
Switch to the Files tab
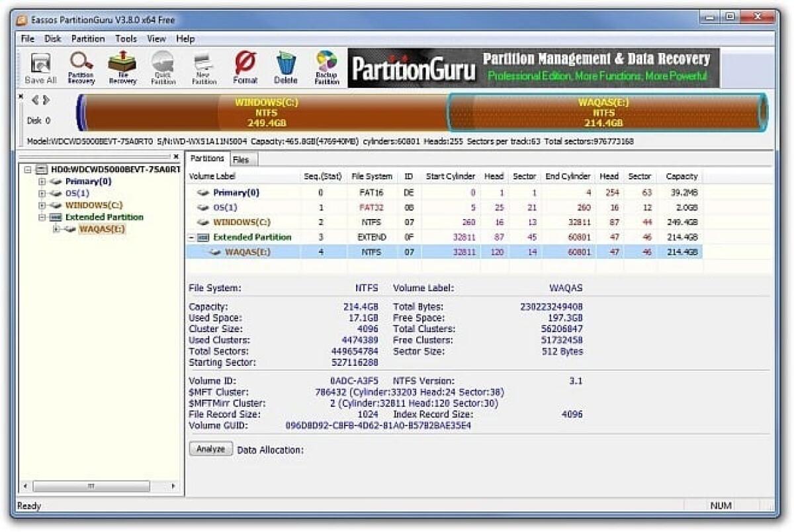[x=242, y=159]
